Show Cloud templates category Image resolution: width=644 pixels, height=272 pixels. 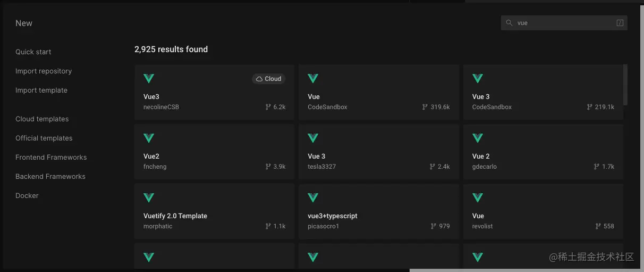[42, 119]
